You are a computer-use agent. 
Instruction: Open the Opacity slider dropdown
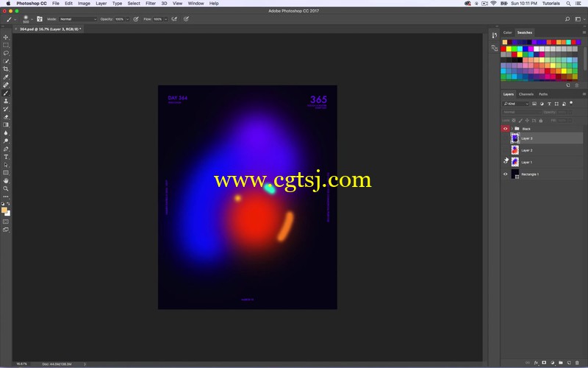[127, 19]
